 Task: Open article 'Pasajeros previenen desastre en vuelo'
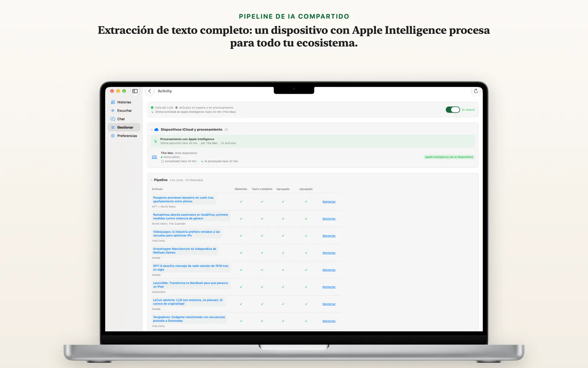pyautogui.click(x=183, y=199)
